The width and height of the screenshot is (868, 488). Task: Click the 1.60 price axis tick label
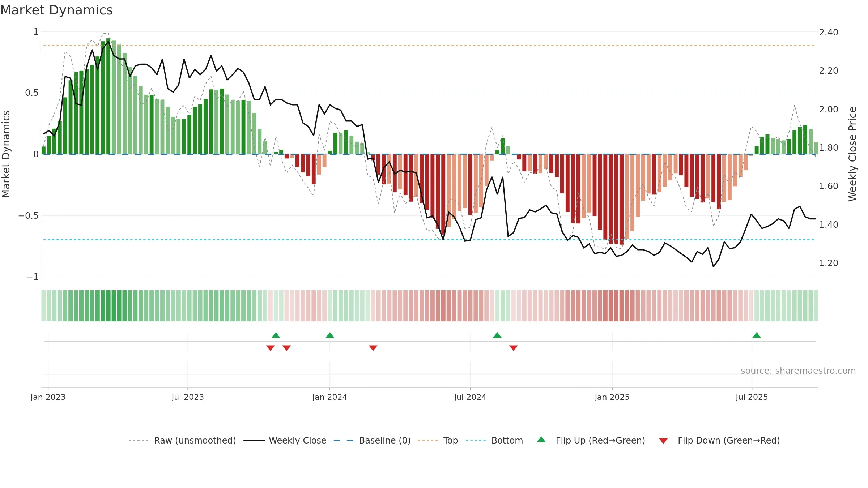(x=829, y=186)
